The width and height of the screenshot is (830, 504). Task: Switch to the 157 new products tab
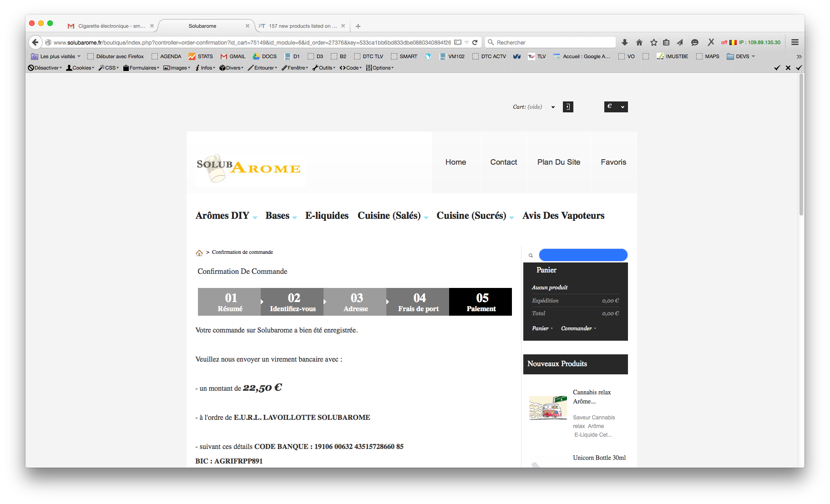pos(302,26)
